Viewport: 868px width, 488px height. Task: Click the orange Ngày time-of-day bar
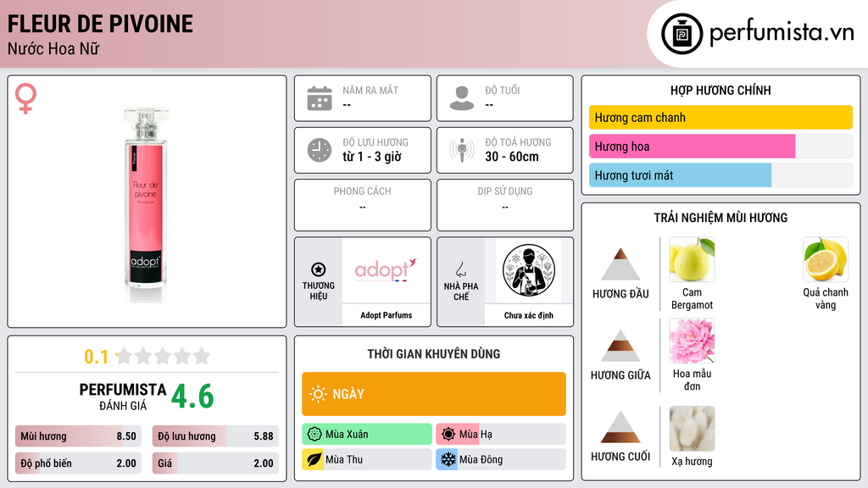click(x=433, y=394)
